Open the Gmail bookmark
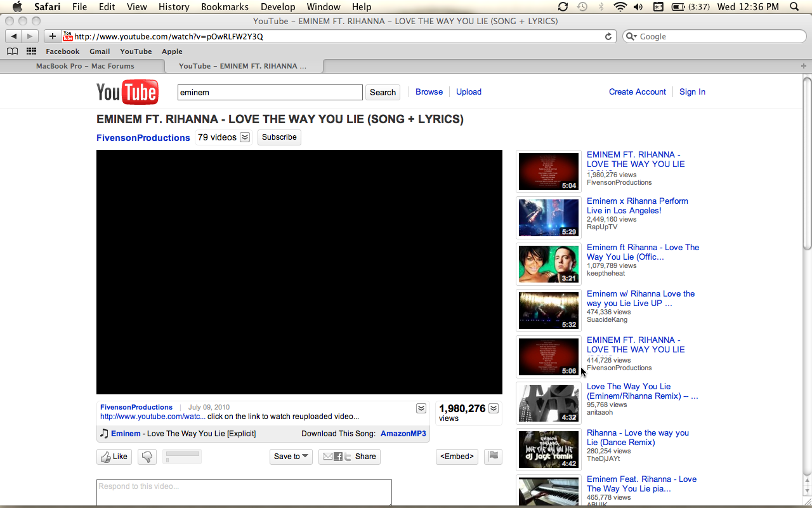 100,51
